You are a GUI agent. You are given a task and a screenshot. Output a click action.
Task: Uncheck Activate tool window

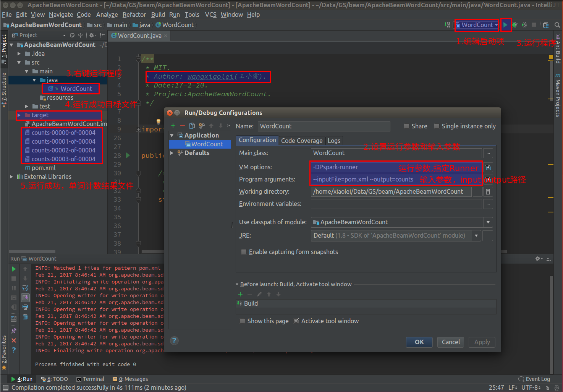coord(296,321)
